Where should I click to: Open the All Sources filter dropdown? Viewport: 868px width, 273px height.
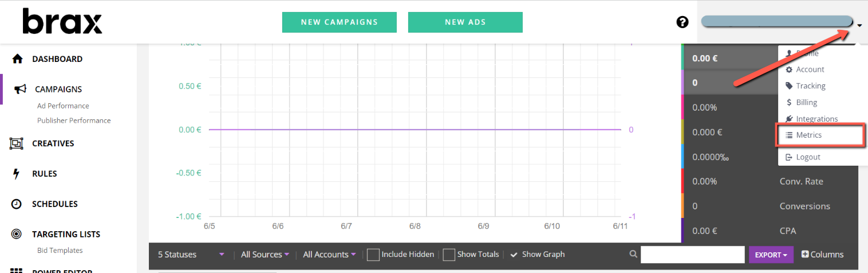[x=265, y=255]
